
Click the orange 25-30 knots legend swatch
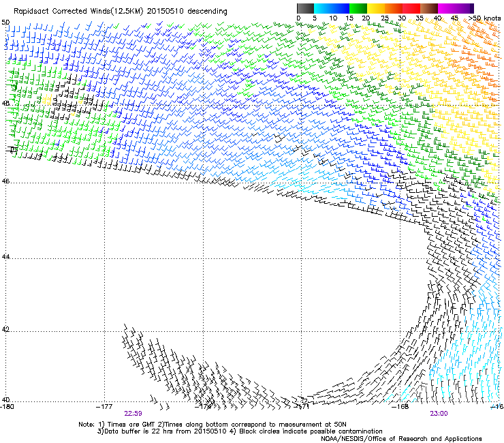394,8
